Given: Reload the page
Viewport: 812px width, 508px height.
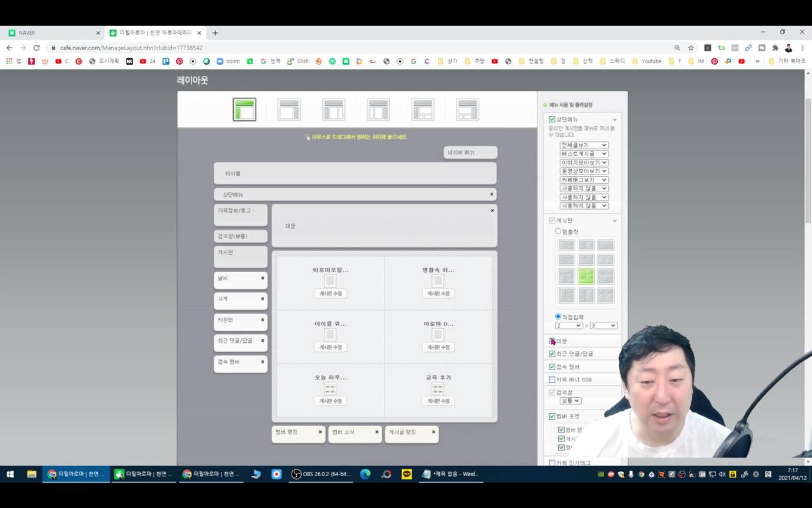Looking at the screenshot, I should coord(37,48).
